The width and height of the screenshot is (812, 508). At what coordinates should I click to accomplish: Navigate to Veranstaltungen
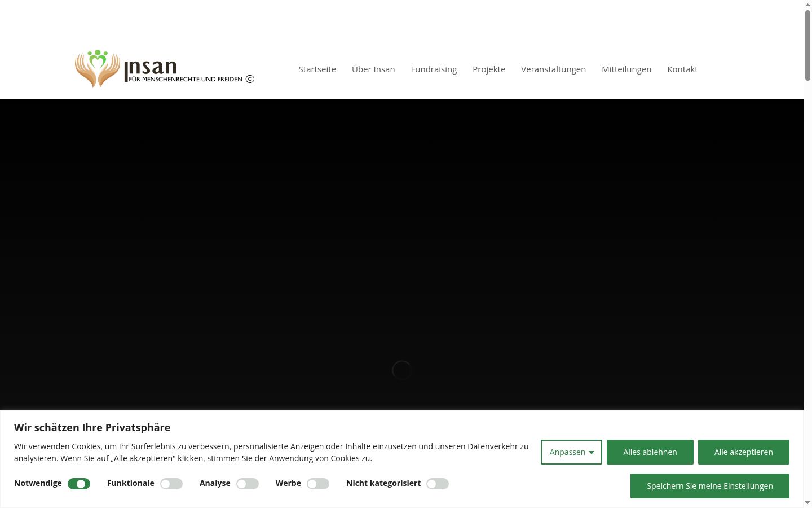click(553, 69)
